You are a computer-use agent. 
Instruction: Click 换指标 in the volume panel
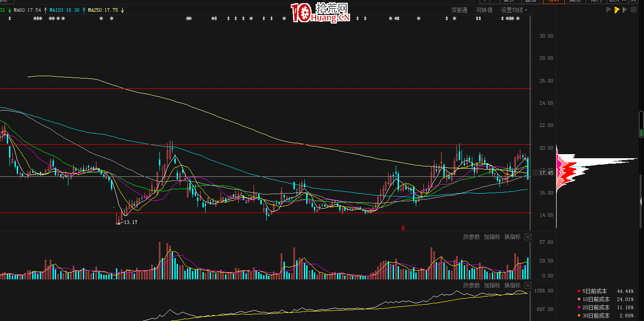pos(513,237)
